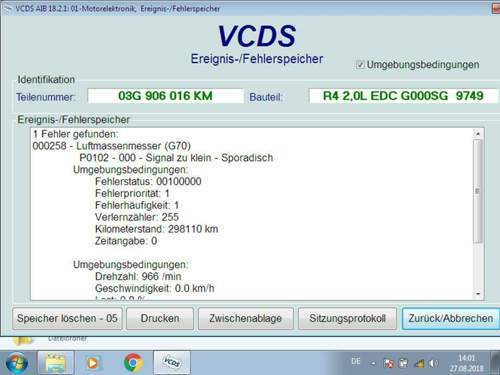500x375 pixels.
Task: Show hidden tray icons arrow
Action: (373, 363)
